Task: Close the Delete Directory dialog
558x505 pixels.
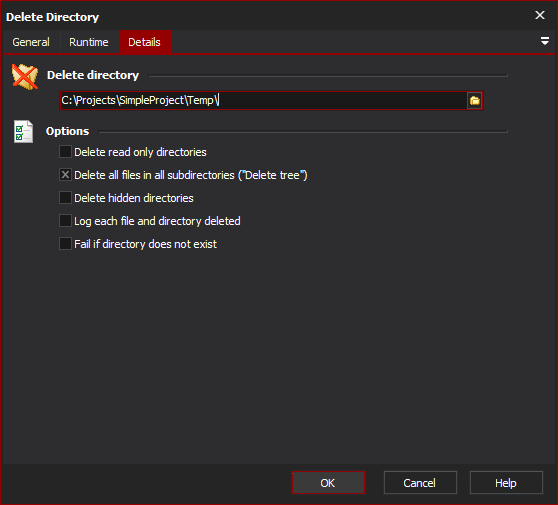Action: (539, 15)
